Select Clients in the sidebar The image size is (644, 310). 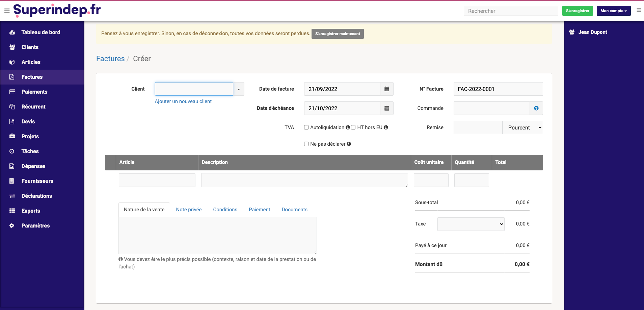point(30,47)
